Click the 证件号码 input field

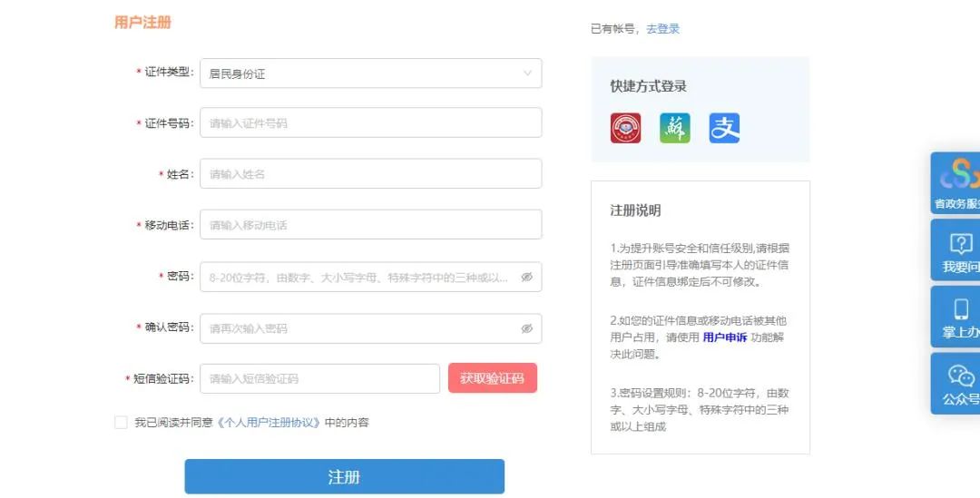(370, 122)
